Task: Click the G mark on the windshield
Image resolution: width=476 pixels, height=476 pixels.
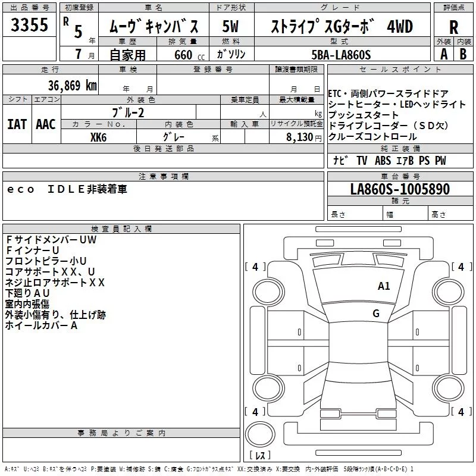Action: (x=376, y=314)
